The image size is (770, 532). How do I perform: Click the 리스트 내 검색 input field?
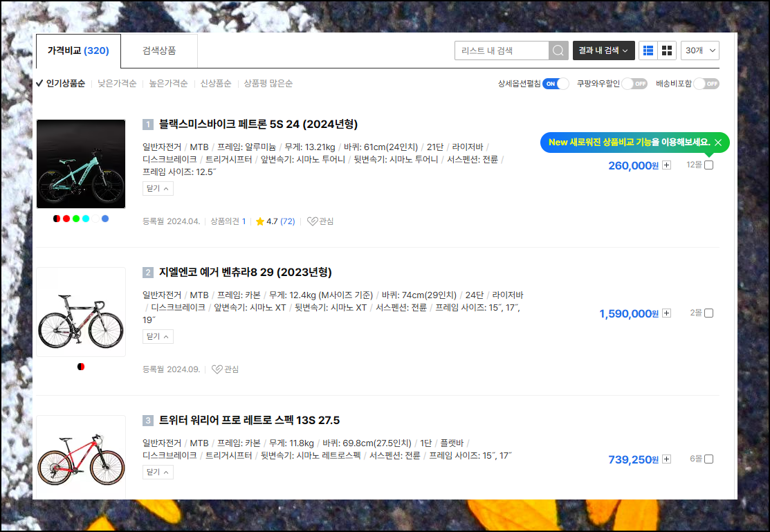coord(502,51)
